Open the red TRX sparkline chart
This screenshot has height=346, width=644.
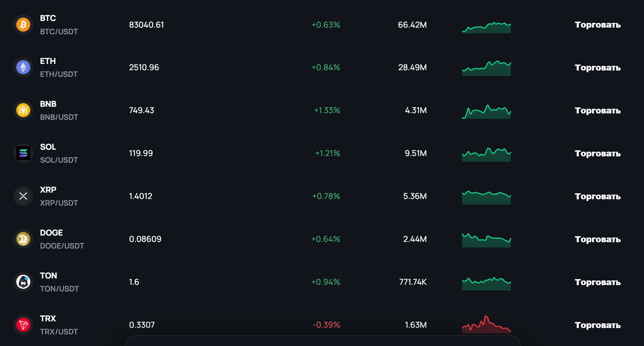pos(486,324)
